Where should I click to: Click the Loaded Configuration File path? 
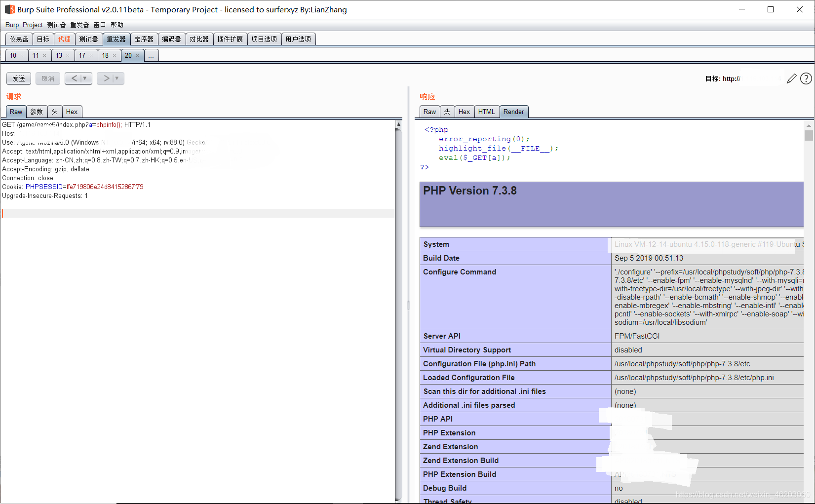click(694, 378)
